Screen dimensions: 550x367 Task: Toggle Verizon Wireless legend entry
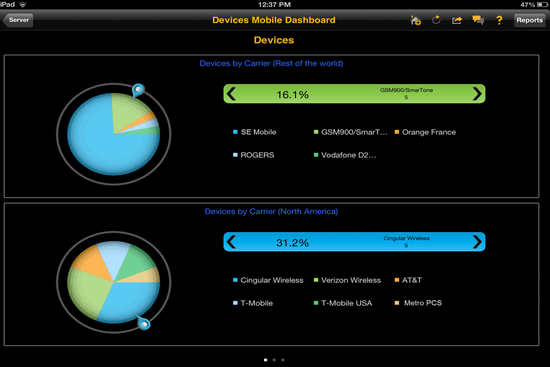pyautogui.click(x=347, y=280)
